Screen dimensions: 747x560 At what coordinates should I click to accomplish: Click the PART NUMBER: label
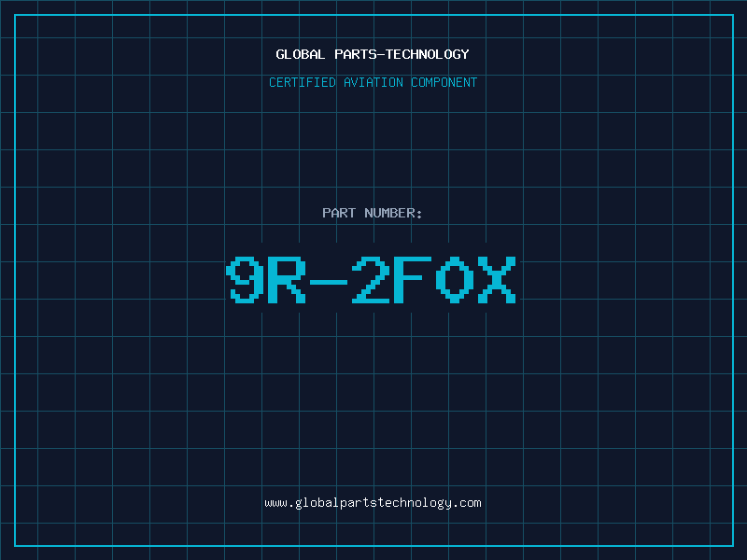tap(372, 213)
